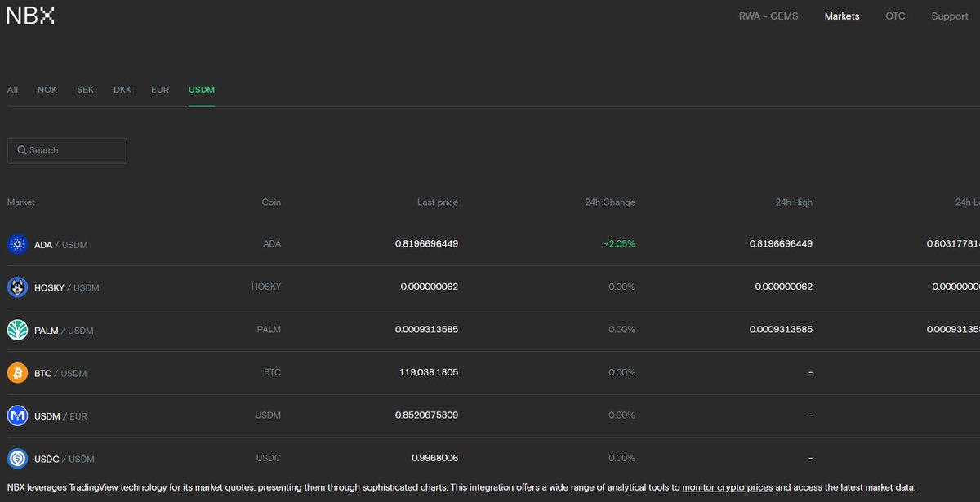Click the HOSKY coin column cell
The width and height of the screenshot is (980, 502).
266,287
